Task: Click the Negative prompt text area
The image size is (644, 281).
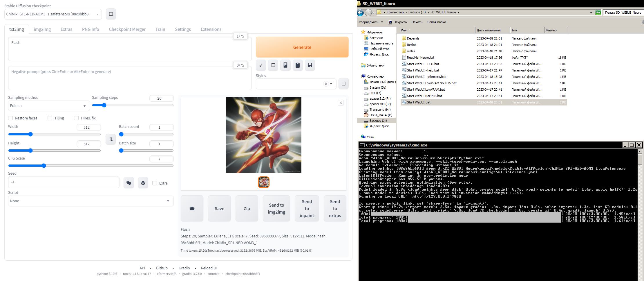Action: tap(130, 78)
